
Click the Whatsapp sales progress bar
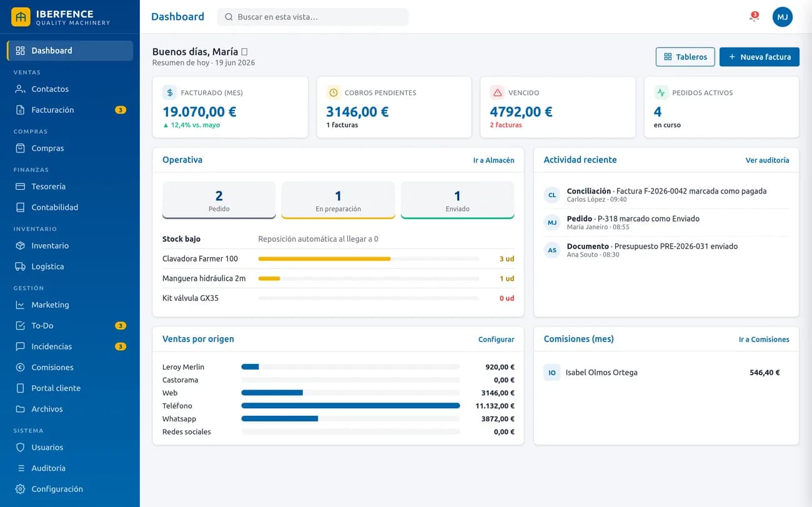coord(350,419)
